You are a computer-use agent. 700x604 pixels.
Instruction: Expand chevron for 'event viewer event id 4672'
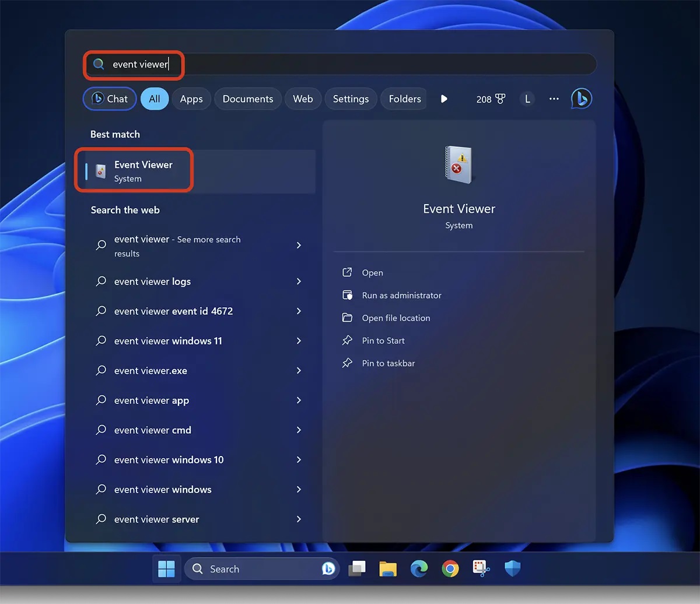coord(299,311)
